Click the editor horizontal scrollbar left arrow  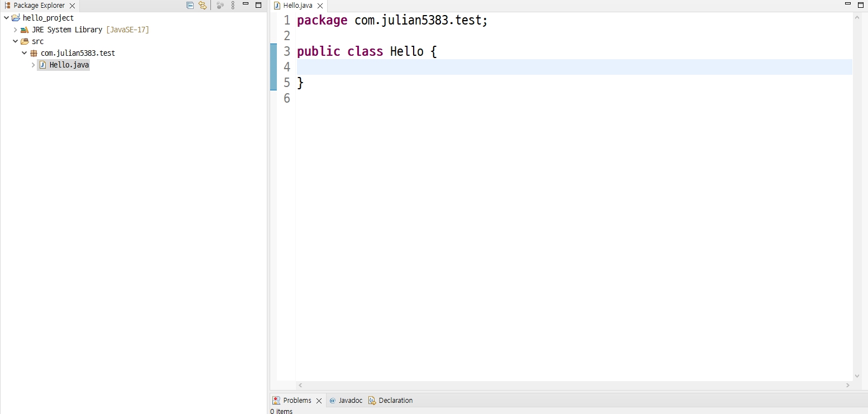click(300, 386)
